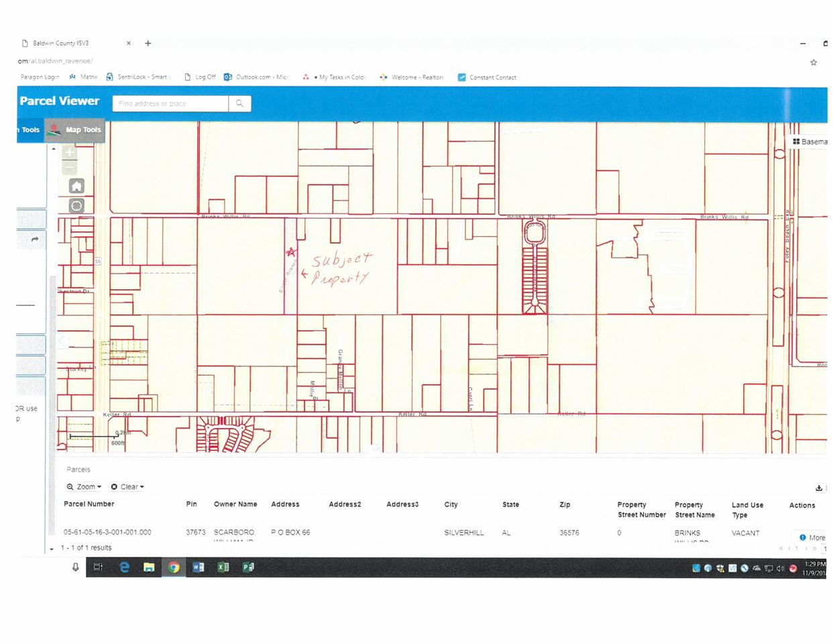Collapse the results panel with the bottom arrow
This screenshot has width=833, height=644.
(52, 549)
